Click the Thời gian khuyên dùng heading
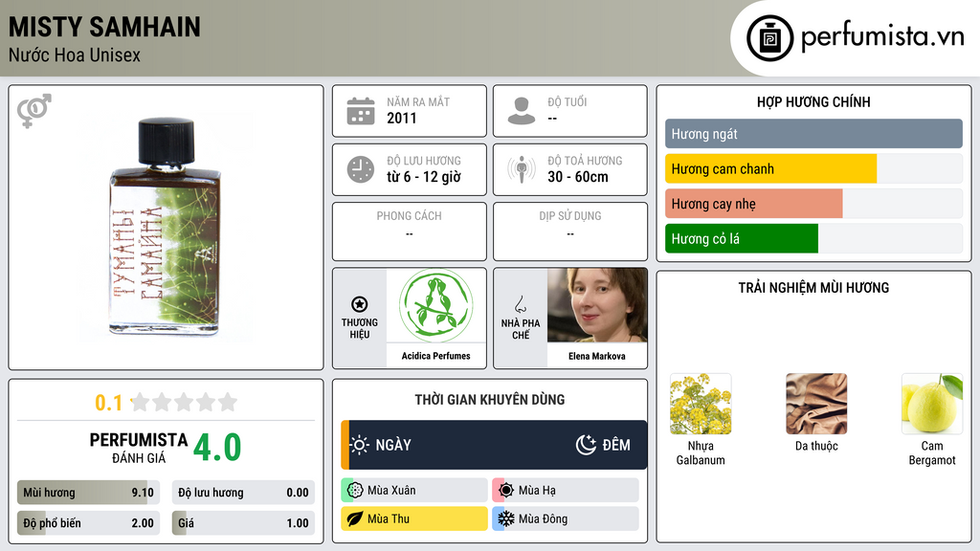Viewport: 980px width, 551px height. click(490, 400)
